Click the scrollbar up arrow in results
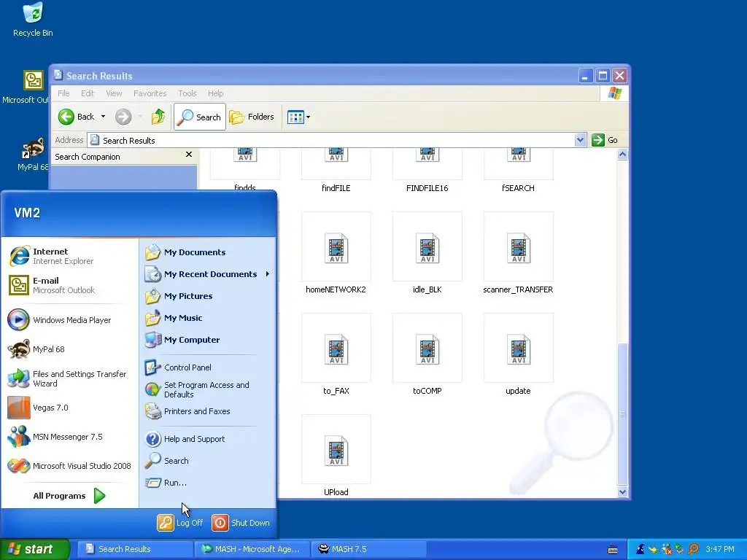747x560 pixels. pyautogui.click(x=622, y=155)
